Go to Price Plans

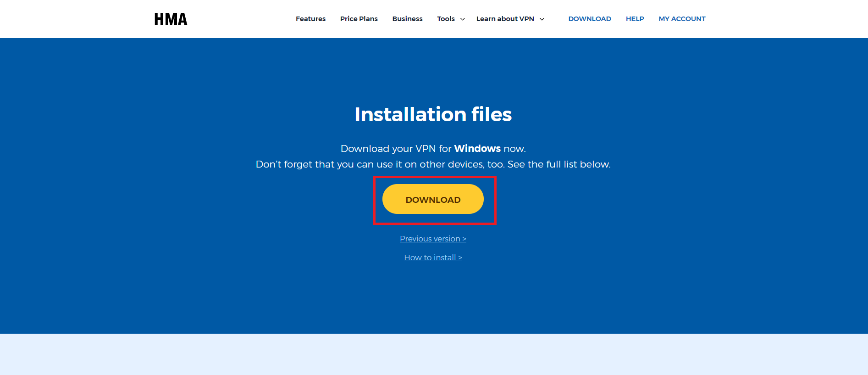(x=359, y=19)
